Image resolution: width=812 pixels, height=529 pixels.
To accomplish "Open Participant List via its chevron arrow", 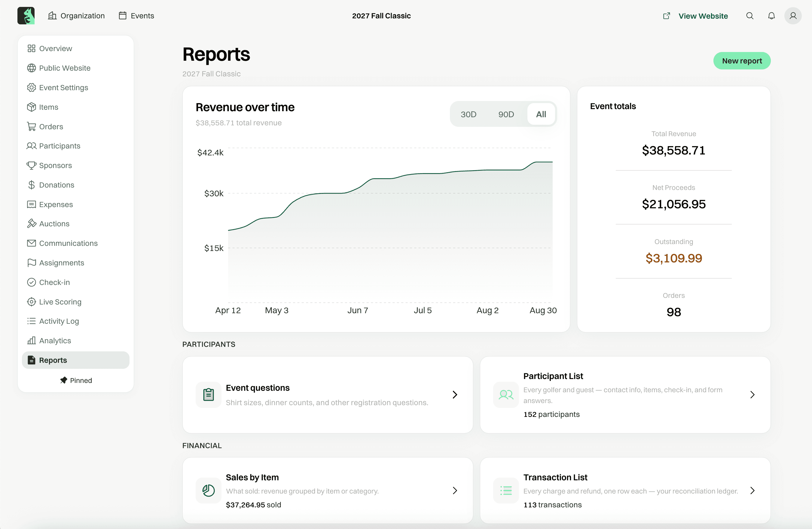I will point(752,395).
